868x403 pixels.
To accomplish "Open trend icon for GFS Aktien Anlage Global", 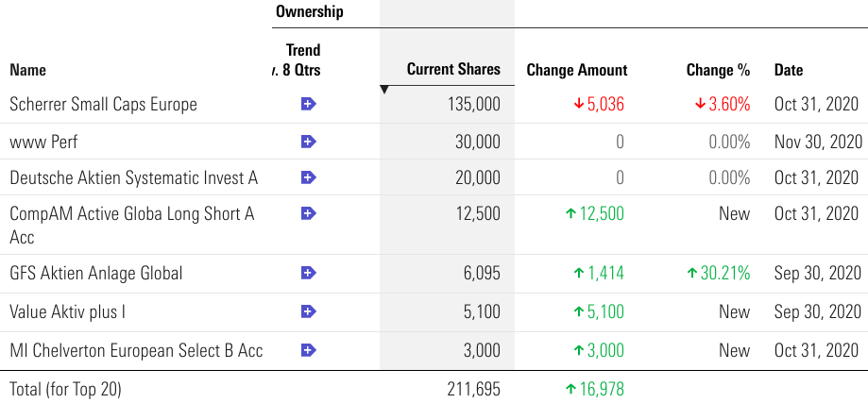I will point(308,273).
